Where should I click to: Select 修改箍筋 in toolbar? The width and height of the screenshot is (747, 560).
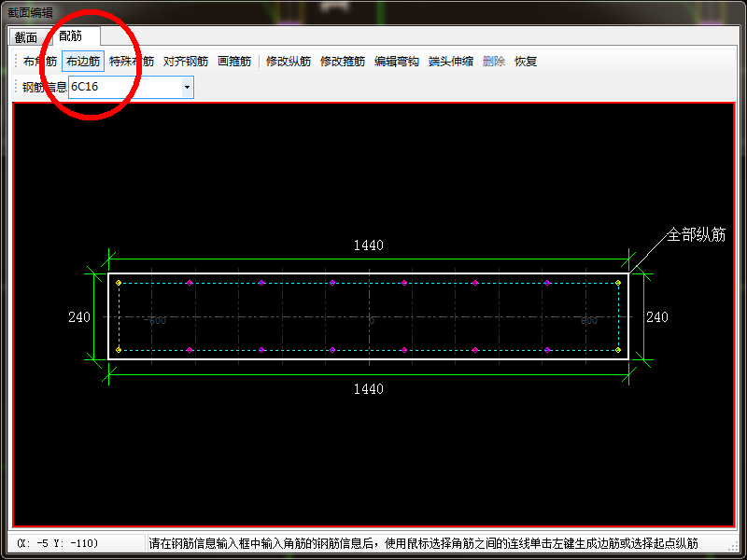[x=343, y=62]
